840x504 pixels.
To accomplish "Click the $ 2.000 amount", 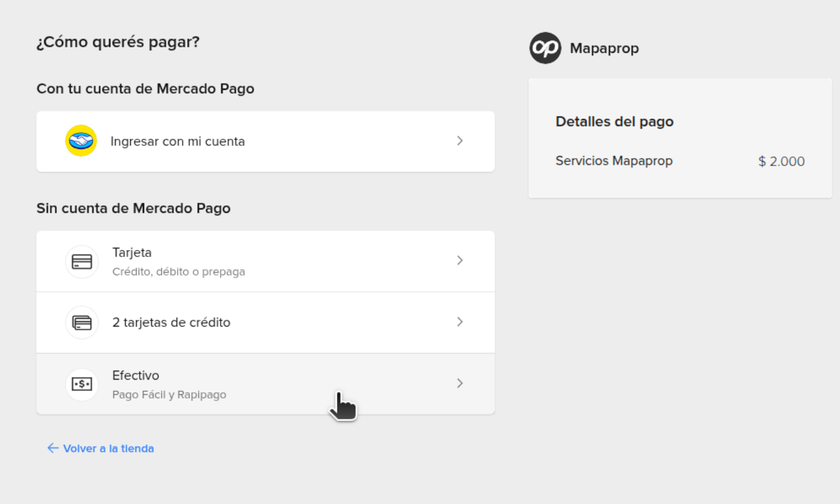I will [781, 162].
